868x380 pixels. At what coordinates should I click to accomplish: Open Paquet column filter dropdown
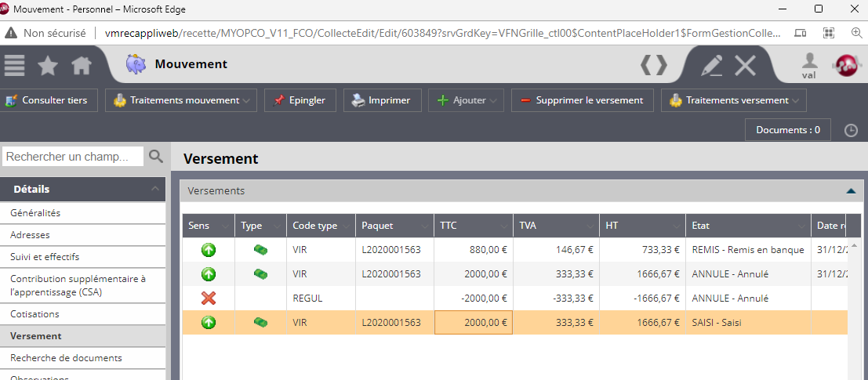[x=424, y=226]
